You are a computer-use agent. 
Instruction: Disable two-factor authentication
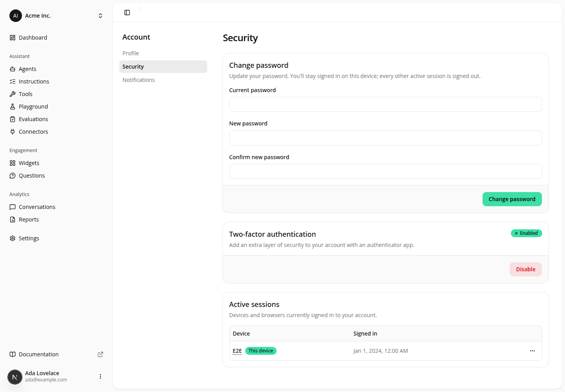point(526,269)
